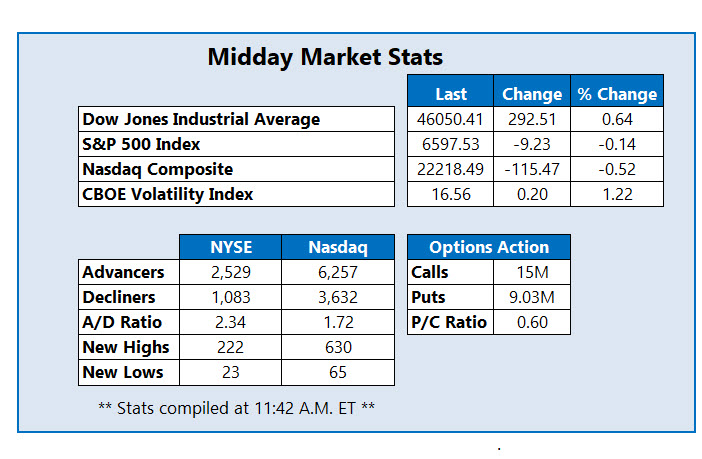Select the Nasdaq New Highs value 630
702x459 pixels.
point(337,347)
